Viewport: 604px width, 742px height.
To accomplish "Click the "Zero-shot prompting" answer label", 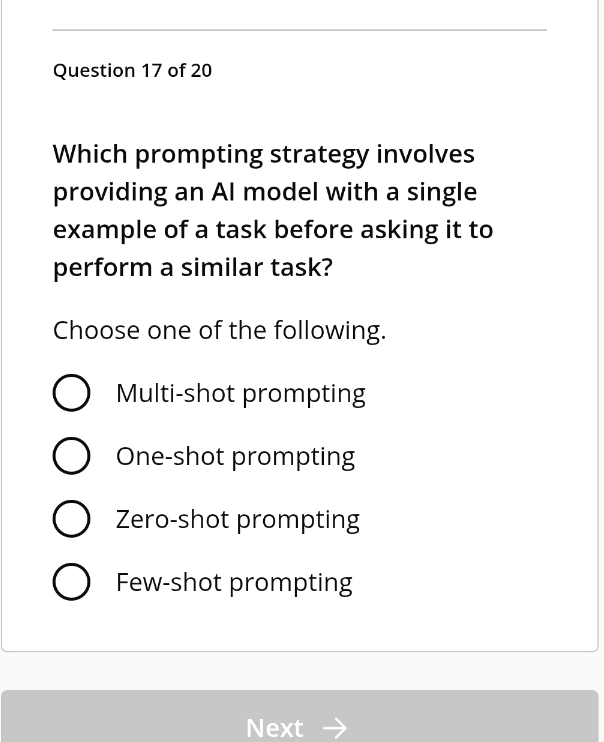I will click(237, 520).
